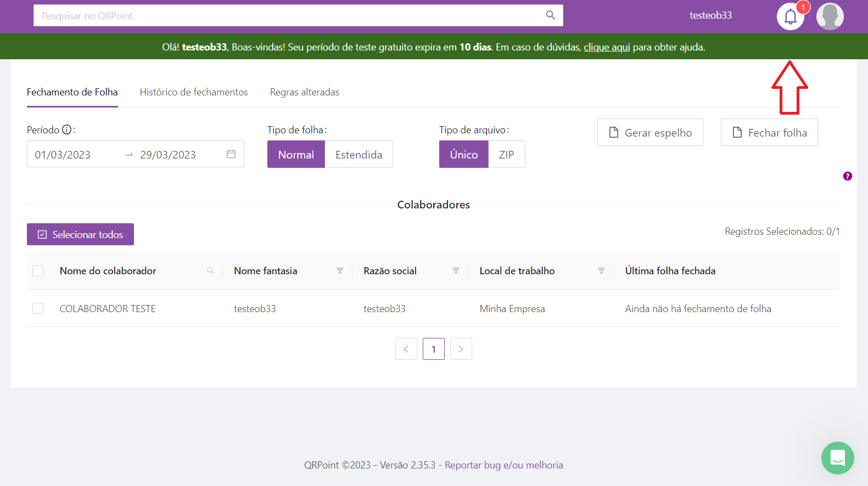Open the notifications bell icon
This screenshot has height=486, width=868.
click(x=790, y=16)
